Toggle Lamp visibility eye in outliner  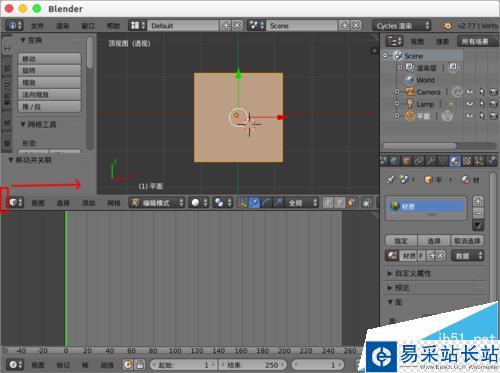tap(469, 104)
